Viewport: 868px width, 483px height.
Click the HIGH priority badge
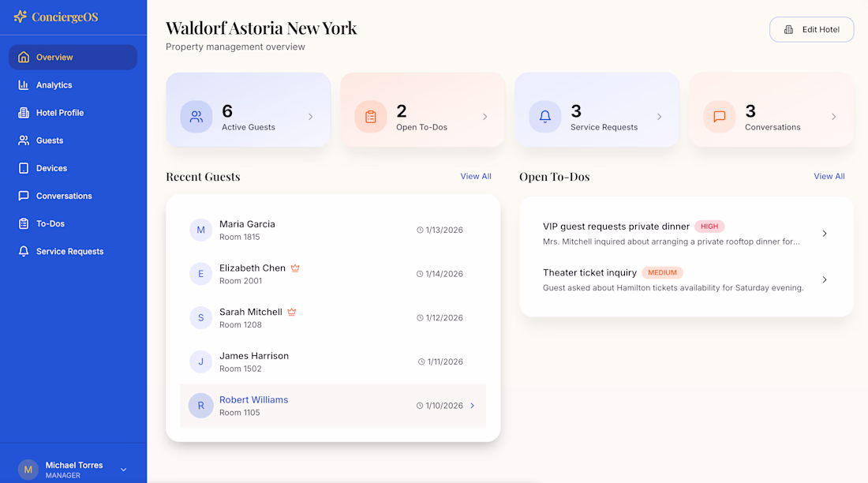[x=709, y=227]
